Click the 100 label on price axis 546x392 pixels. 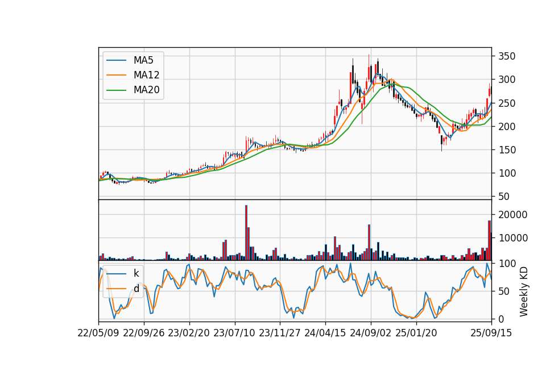[507, 173]
